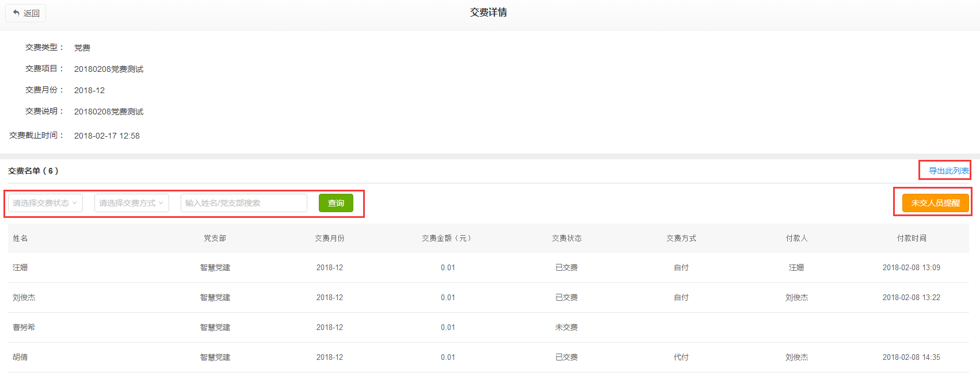Image resolution: width=980 pixels, height=376 pixels.
Task: Click the 未交费 status in 曹努希's row
Action: (566, 327)
